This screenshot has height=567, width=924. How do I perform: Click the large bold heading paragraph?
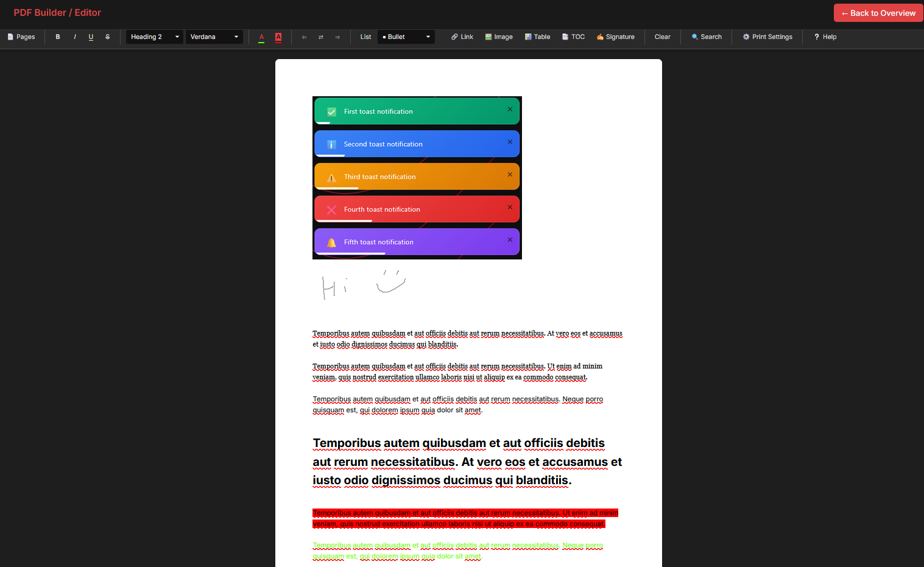pyautogui.click(x=467, y=462)
